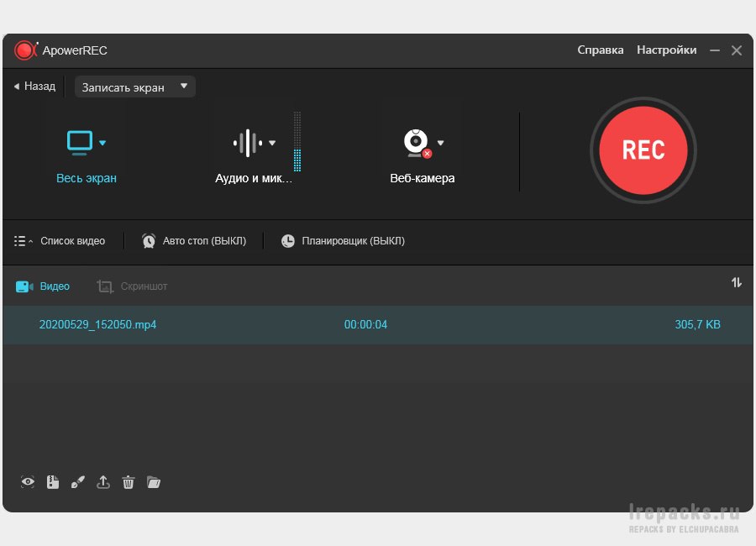Viewport: 756px width, 546px height.
Task: Click the Скриншот crop icon
Action: (105, 286)
